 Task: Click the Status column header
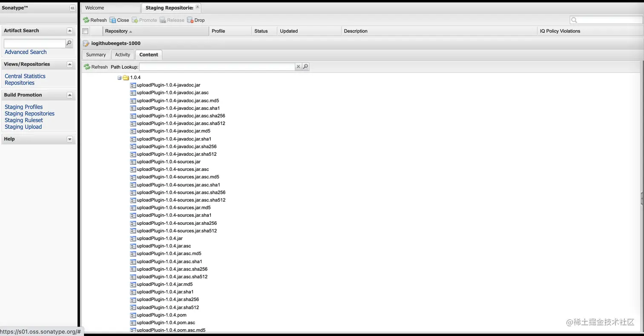pyautogui.click(x=264, y=31)
